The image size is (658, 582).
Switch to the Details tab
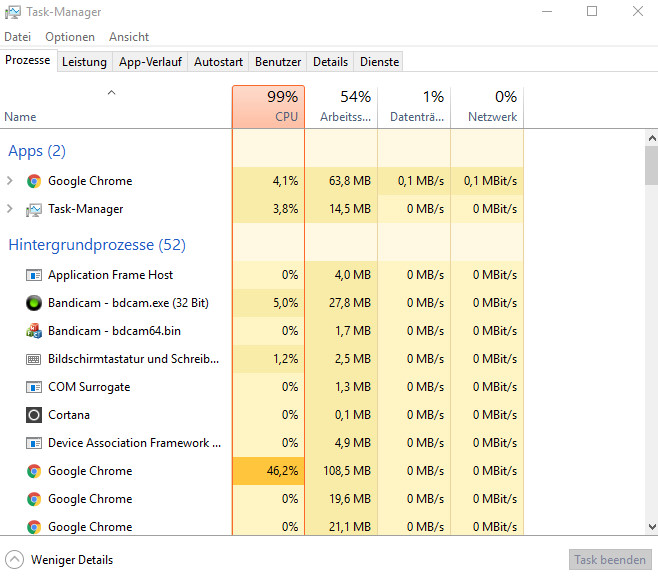point(330,62)
